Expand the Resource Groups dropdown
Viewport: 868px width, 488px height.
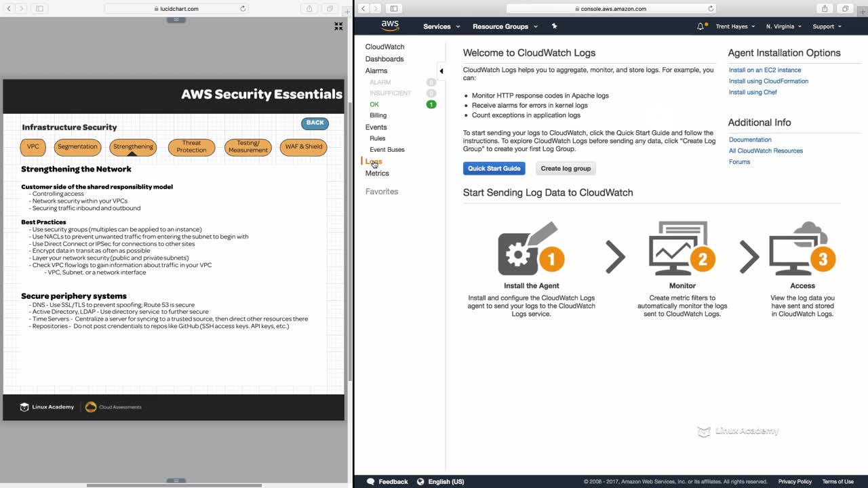pos(505,26)
